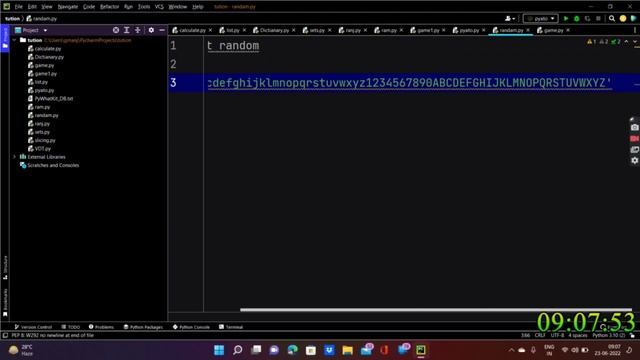
Task: Click recorder camera screenshot icon
Action: pos(634,128)
